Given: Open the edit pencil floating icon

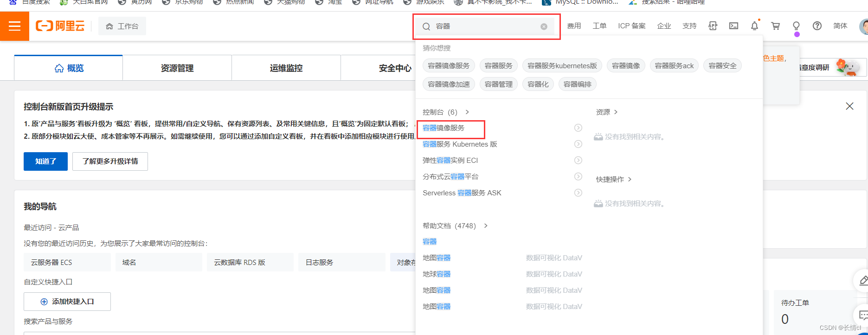Looking at the screenshot, I should [862, 280].
